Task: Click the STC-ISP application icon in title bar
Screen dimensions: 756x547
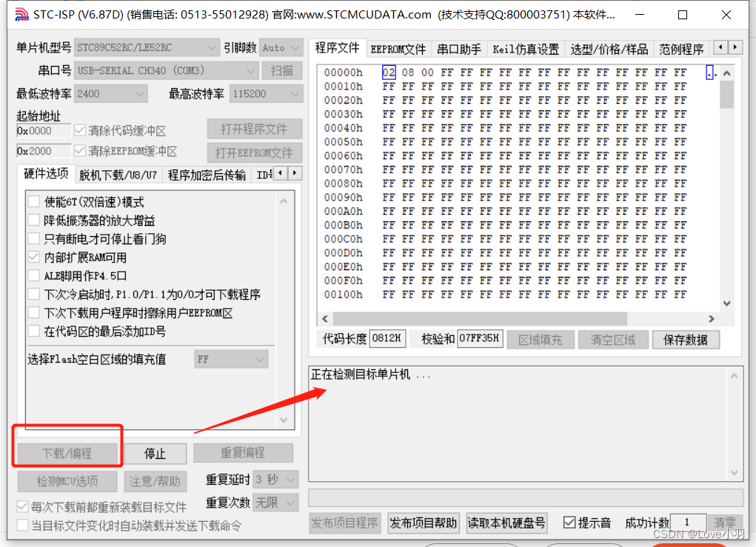Action: pos(21,15)
